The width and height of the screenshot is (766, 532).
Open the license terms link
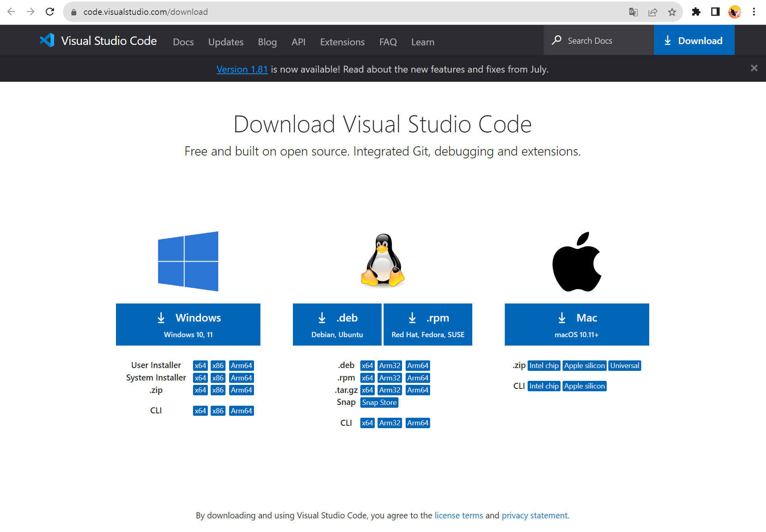click(x=459, y=515)
